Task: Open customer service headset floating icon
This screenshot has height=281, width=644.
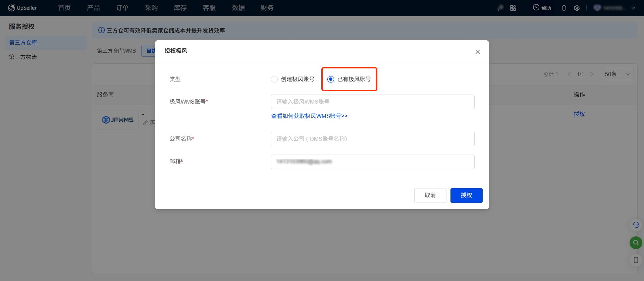Action: (x=636, y=225)
